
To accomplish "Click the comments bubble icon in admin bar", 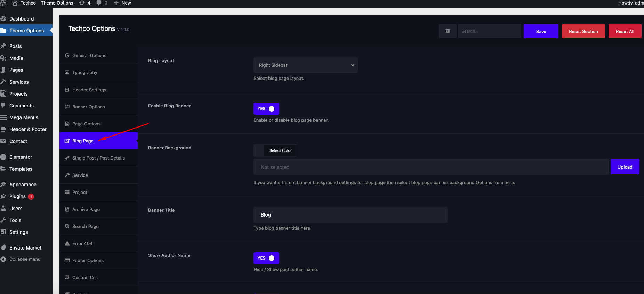I will (99, 3).
